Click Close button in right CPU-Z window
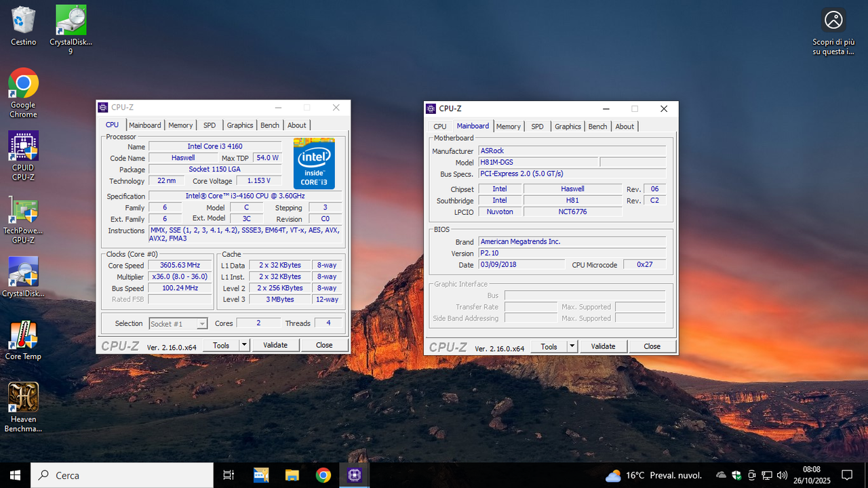The width and height of the screenshot is (868, 488). (x=652, y=346)
